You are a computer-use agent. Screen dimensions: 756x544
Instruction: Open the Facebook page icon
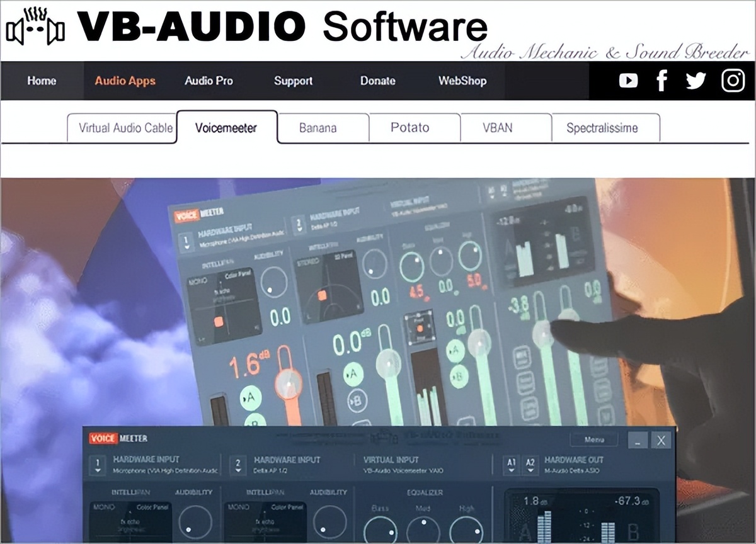pyautogui.click(x=661, y=81)
